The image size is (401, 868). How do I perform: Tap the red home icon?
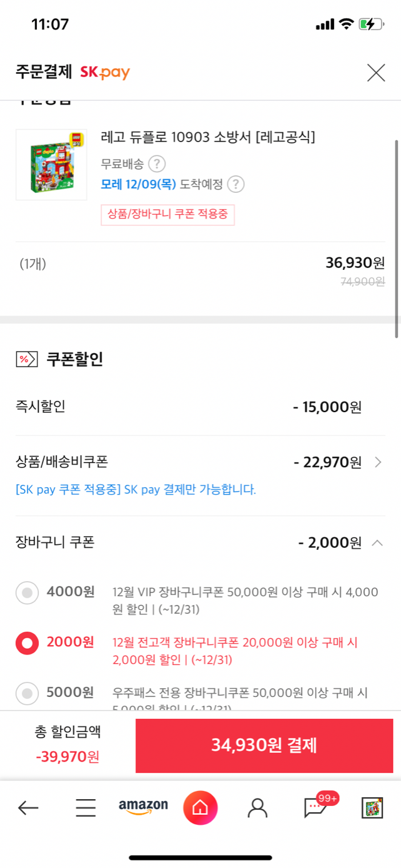point(200,808)
